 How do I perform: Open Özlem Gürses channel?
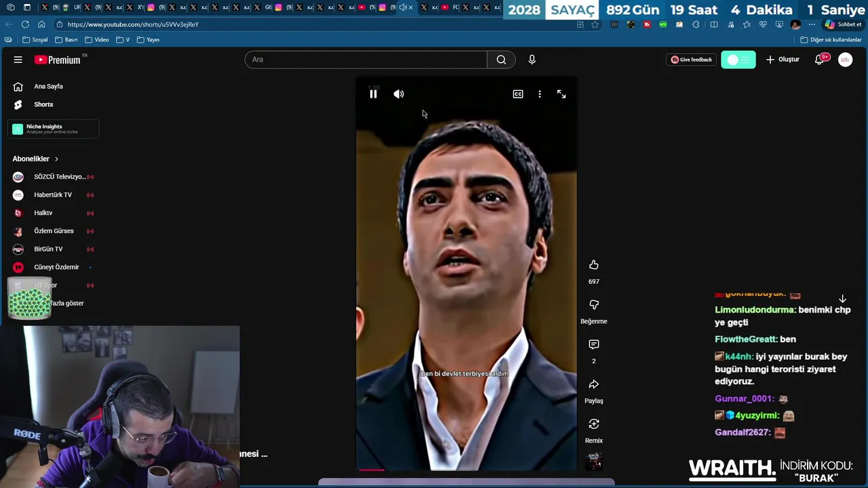[x=53, y=231]
